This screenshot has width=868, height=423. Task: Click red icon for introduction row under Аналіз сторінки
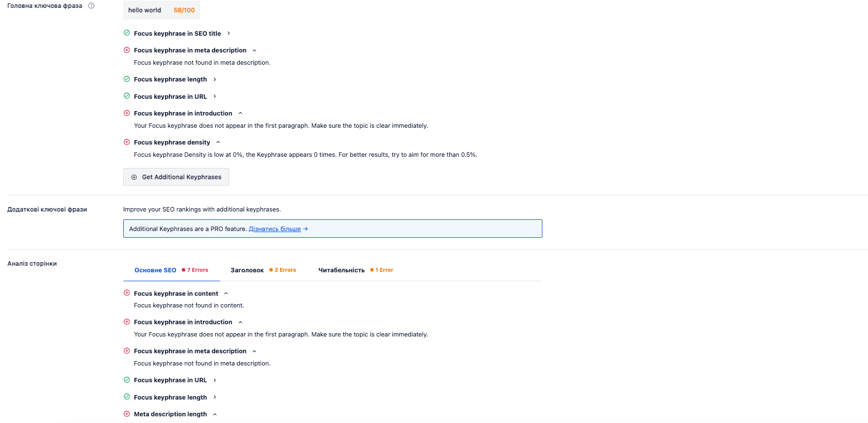(x=127, y=322)
